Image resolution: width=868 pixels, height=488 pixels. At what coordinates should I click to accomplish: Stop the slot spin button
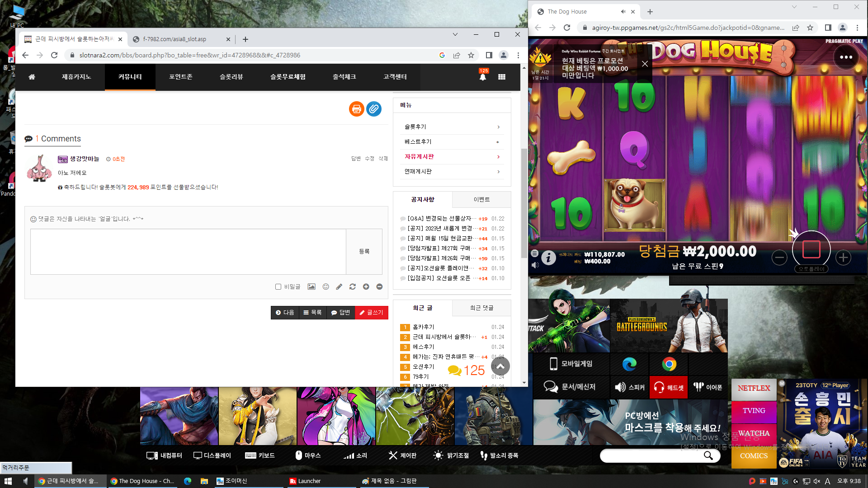(x=811, y=249)
